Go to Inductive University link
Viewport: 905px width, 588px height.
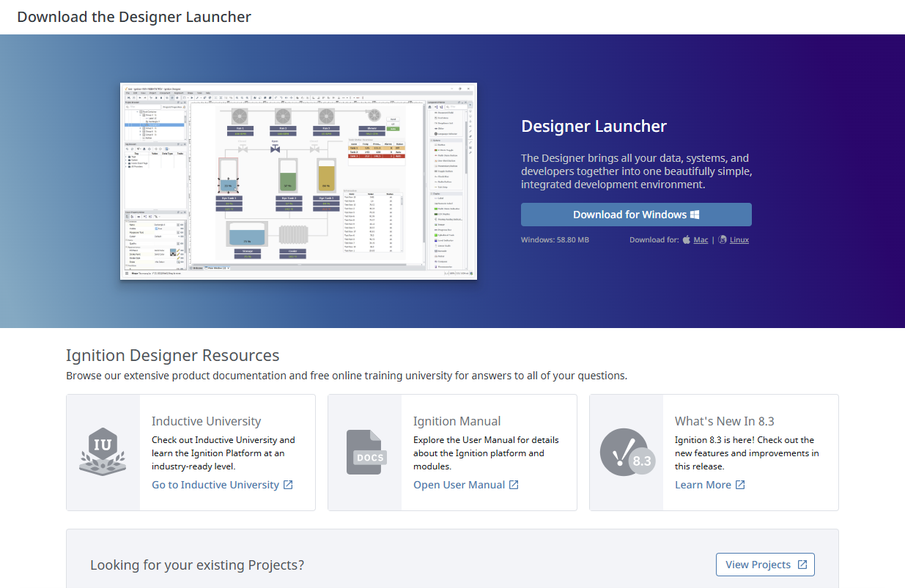[215, 485]
